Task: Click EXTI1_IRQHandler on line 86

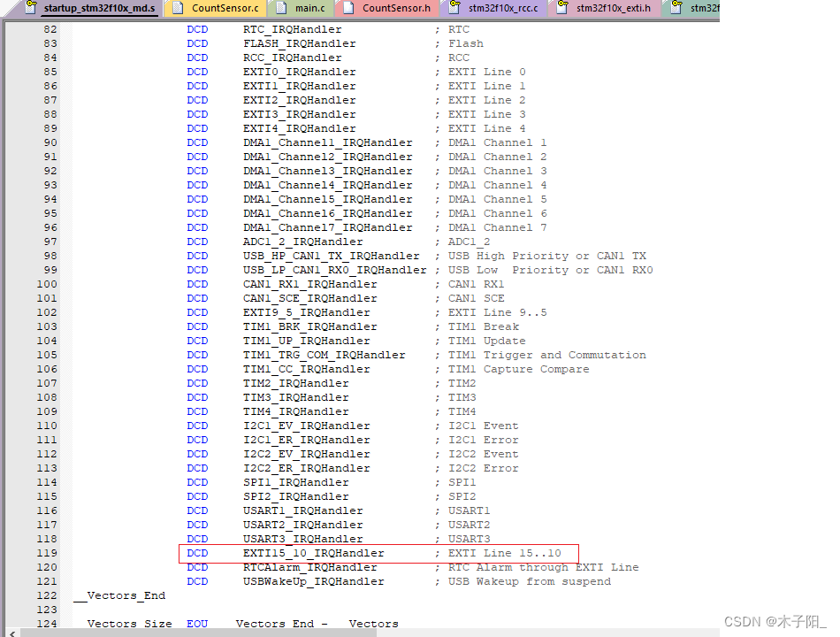Action: 300,87
